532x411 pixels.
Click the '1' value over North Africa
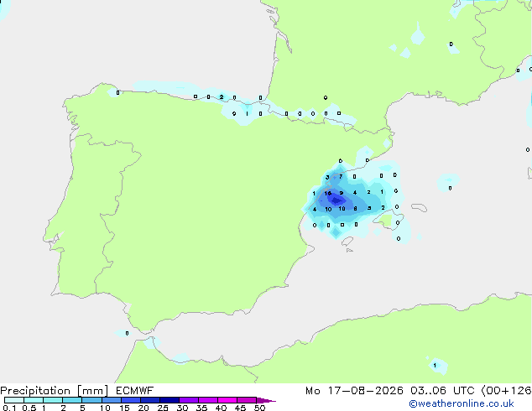point(435,365)
